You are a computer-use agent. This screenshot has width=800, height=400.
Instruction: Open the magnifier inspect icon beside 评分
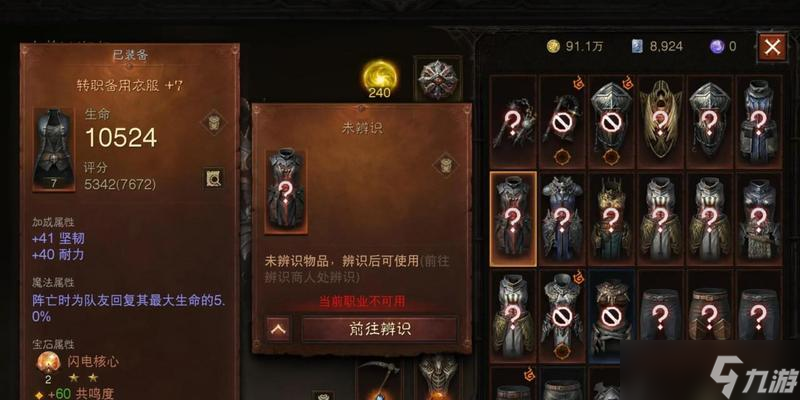(212, 178)
